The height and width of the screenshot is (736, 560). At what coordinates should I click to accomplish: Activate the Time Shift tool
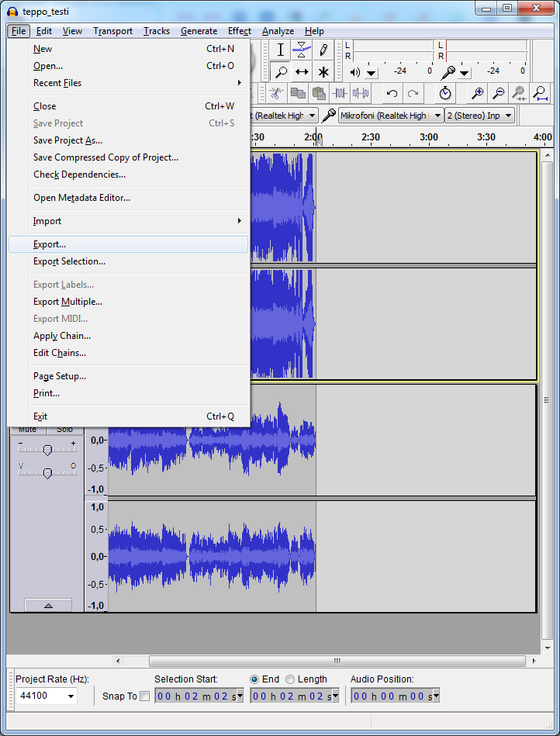[302, 72]
